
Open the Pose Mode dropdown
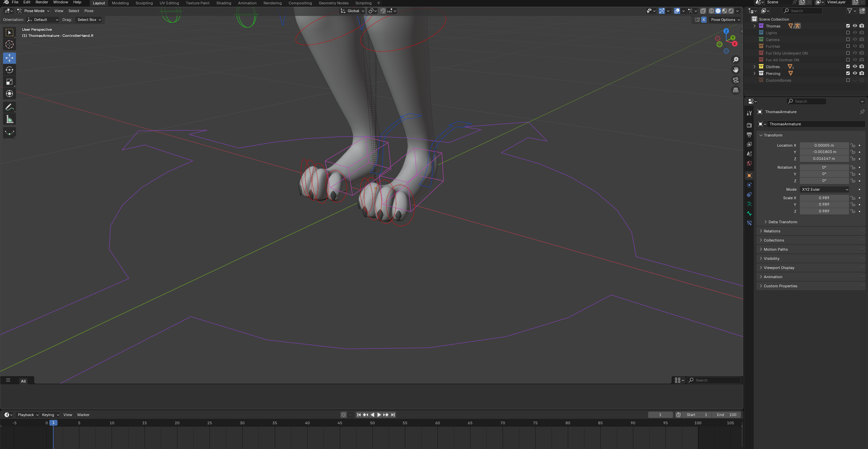(x=34, y=11)
